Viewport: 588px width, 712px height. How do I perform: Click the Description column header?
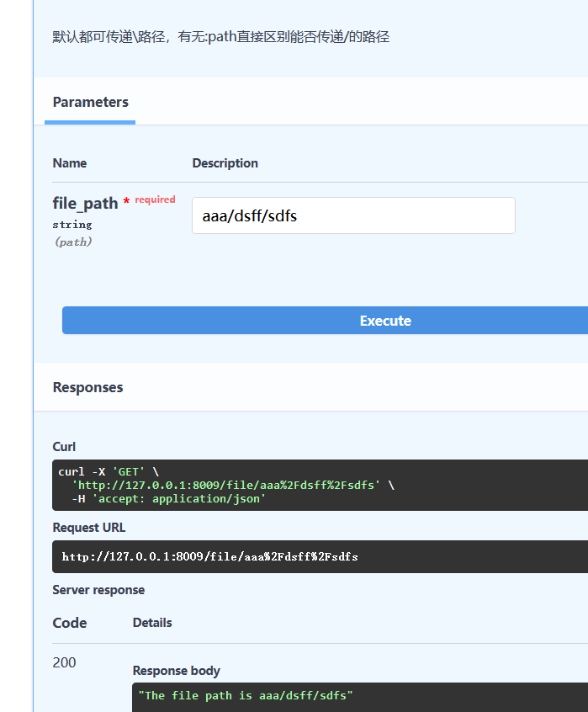[x=225, y=163]
